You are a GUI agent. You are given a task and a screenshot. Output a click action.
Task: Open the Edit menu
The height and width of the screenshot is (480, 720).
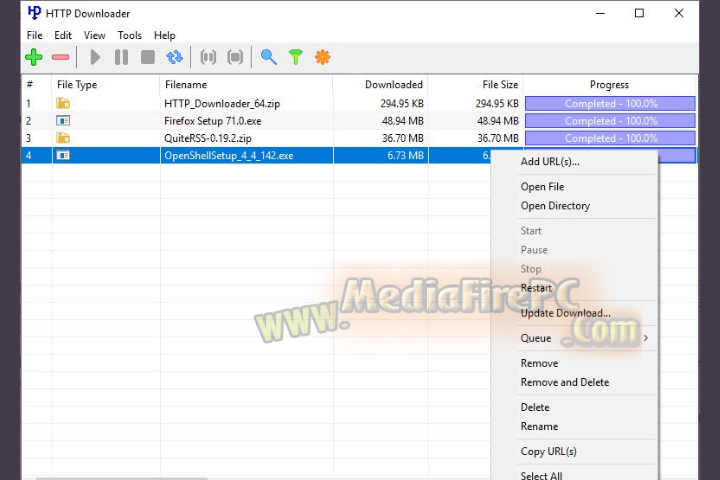[63, 35]
